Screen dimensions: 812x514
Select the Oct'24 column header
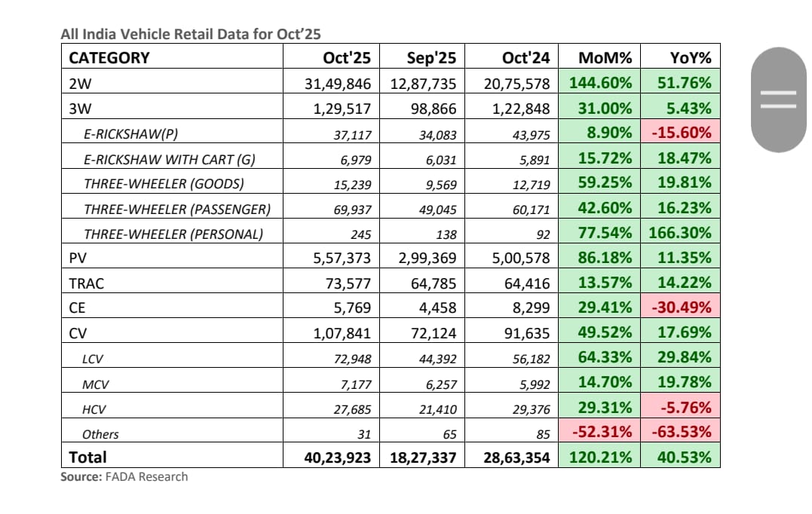coord(526,58)
